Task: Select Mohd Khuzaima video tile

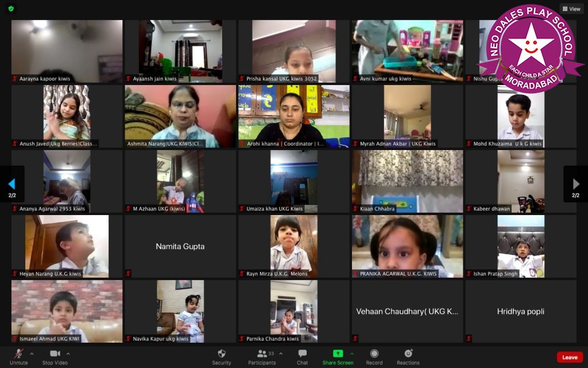Action: 521,116
